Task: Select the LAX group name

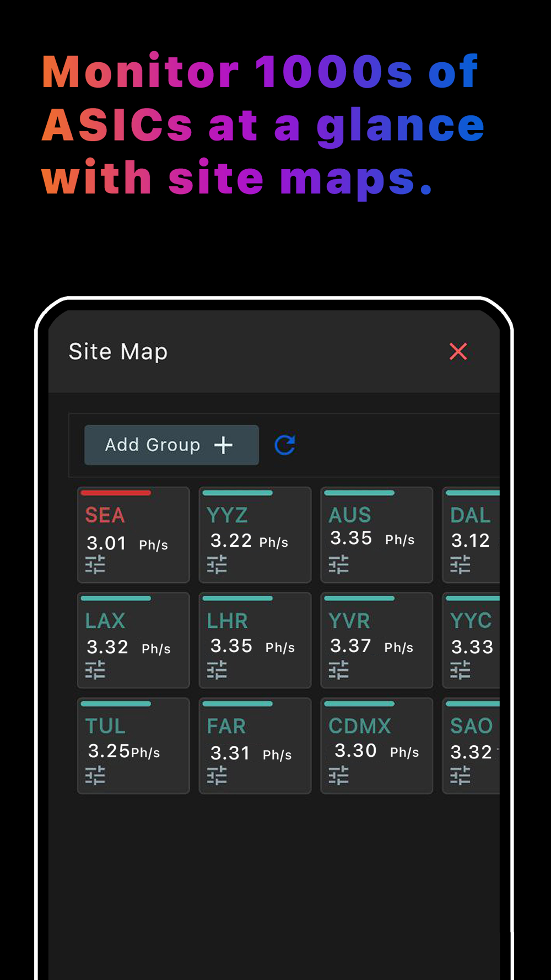Action: [x=105, y=621]
